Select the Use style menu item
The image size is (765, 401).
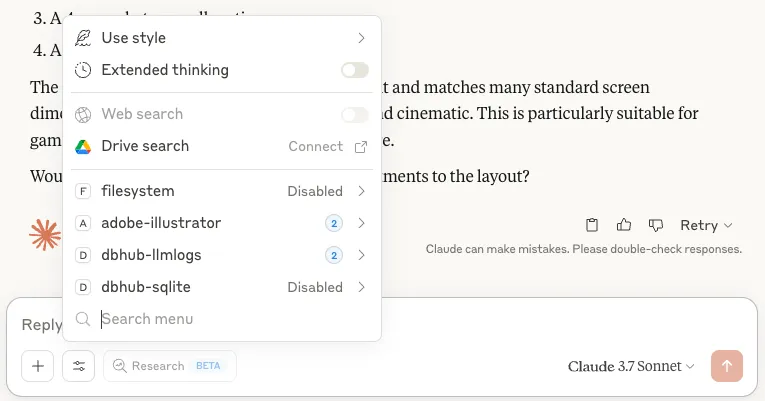coord(222,38)
